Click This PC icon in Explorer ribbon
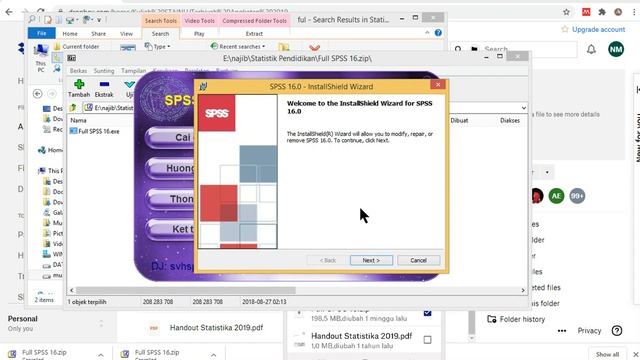 [40, 57]
